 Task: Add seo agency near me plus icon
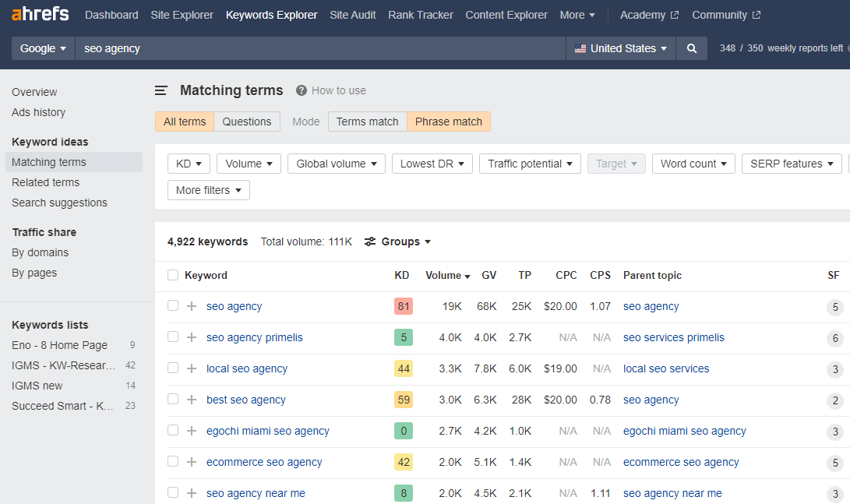coord(192,493)
